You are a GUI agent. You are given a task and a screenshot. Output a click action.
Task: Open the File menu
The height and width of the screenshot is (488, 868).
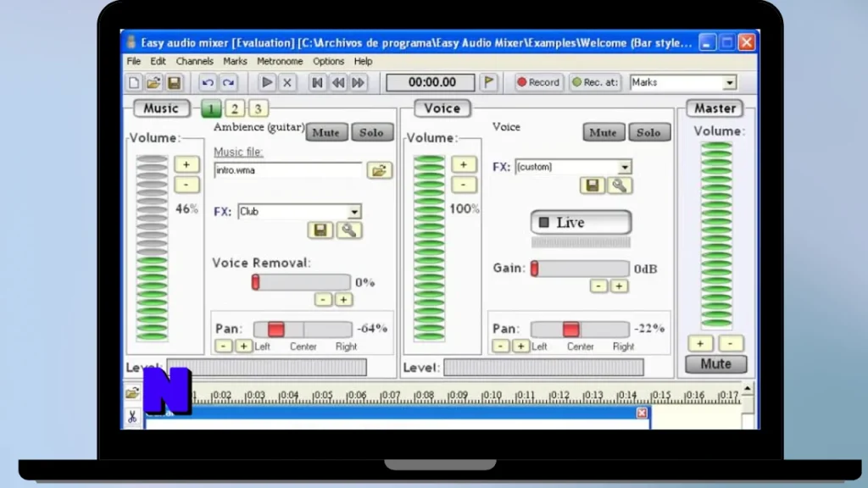133,61
